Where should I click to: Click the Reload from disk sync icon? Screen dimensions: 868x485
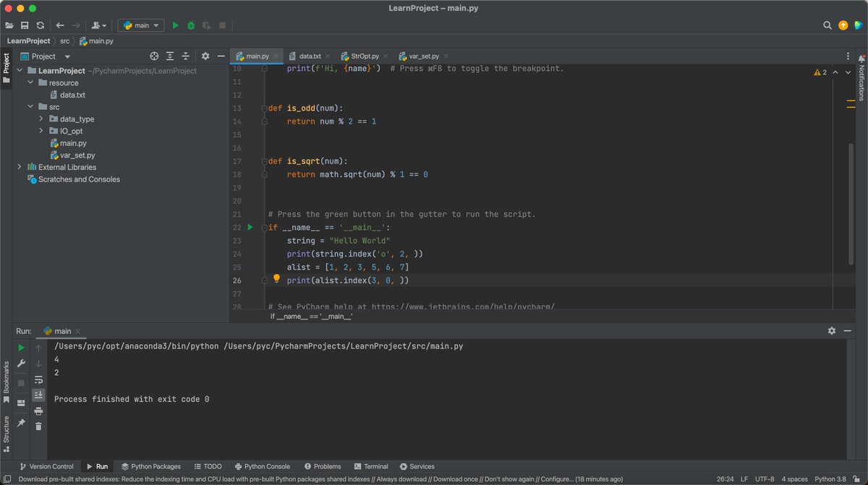tap(41, 25)
